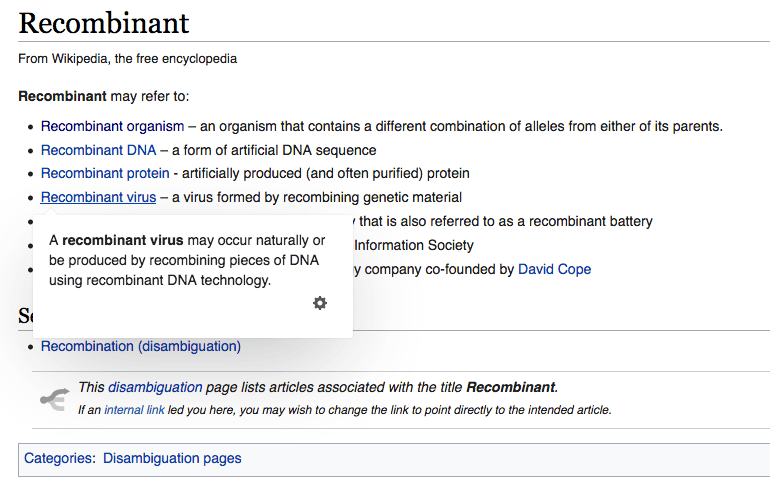Click the "recombinant battery" description text

[x=590, y=221]
